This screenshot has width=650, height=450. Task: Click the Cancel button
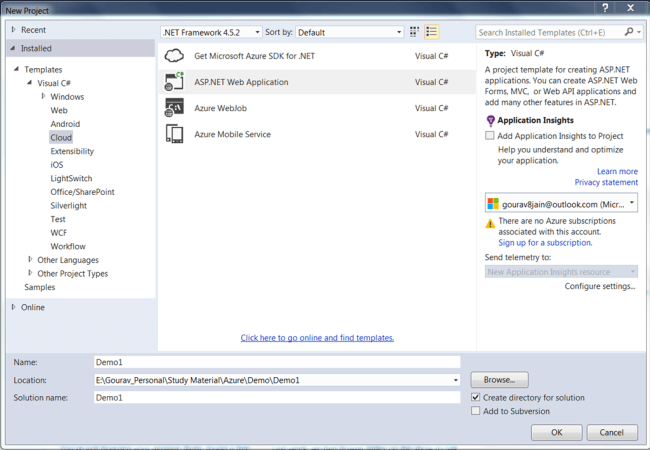coord(612,433)
